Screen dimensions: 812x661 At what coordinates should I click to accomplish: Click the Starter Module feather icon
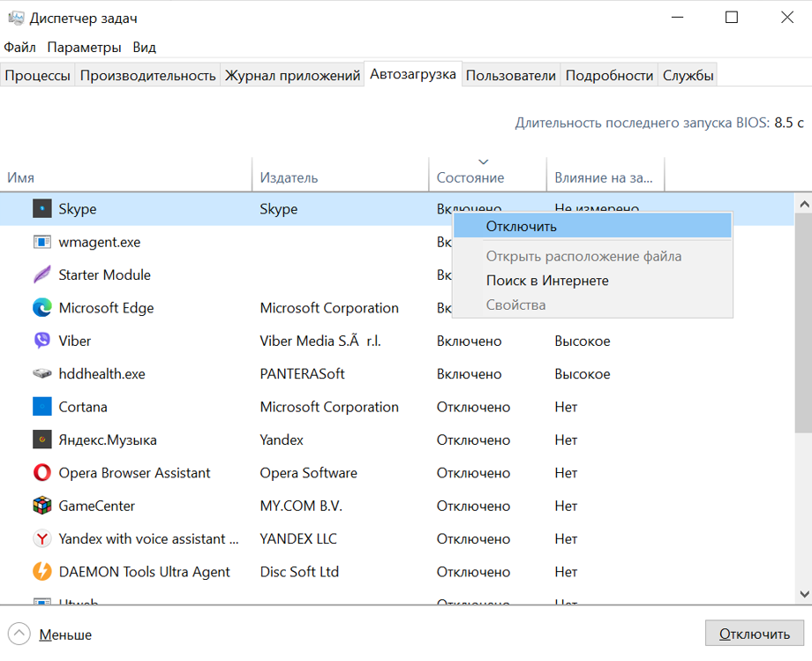point(42,274)
